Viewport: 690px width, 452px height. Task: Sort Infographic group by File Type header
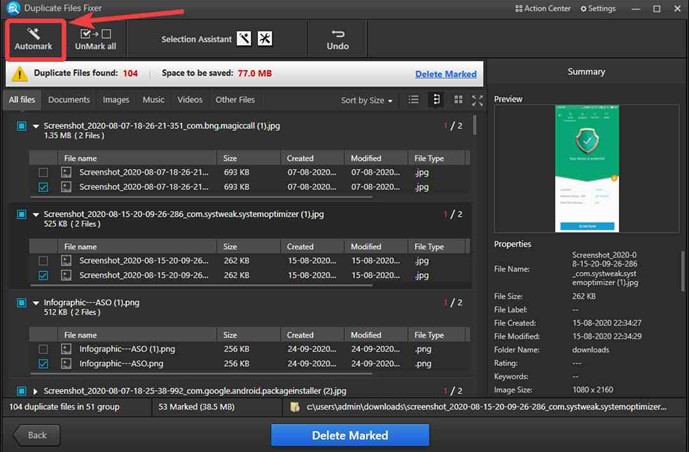click(436, 335)
